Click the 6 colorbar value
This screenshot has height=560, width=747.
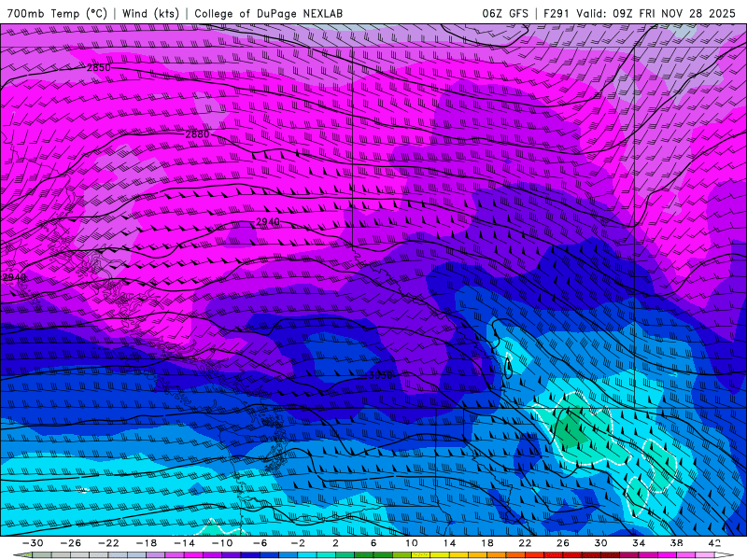click(x=373, y=543)
